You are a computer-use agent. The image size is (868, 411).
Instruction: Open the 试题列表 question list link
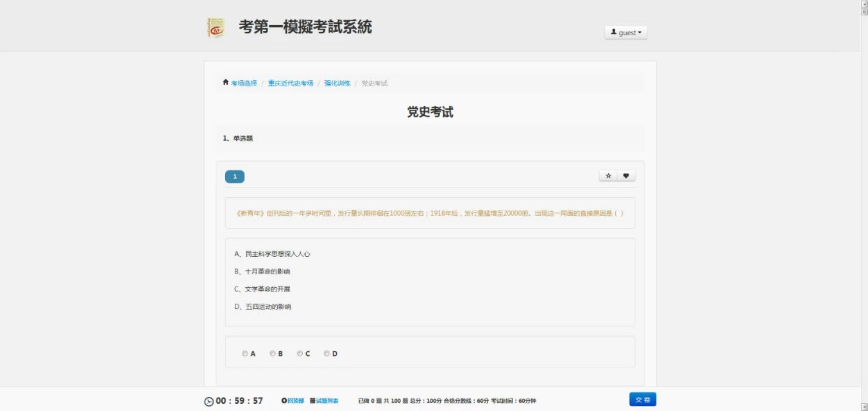327,401
